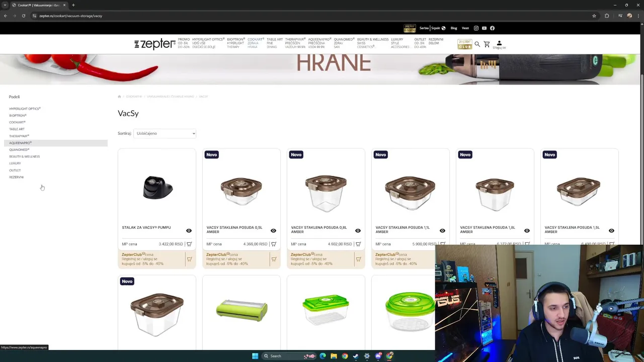The width and height of the screenshot is (644, 362).
Task: Open Windows Start menu
Action: (255, 356)
